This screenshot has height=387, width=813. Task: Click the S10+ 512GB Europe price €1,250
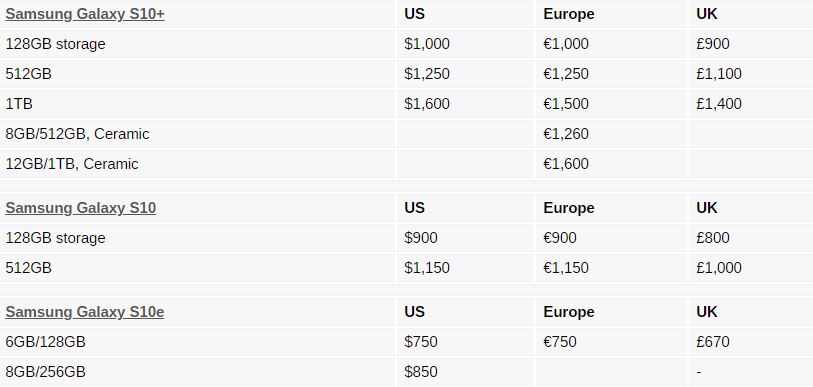click(566, 74)
